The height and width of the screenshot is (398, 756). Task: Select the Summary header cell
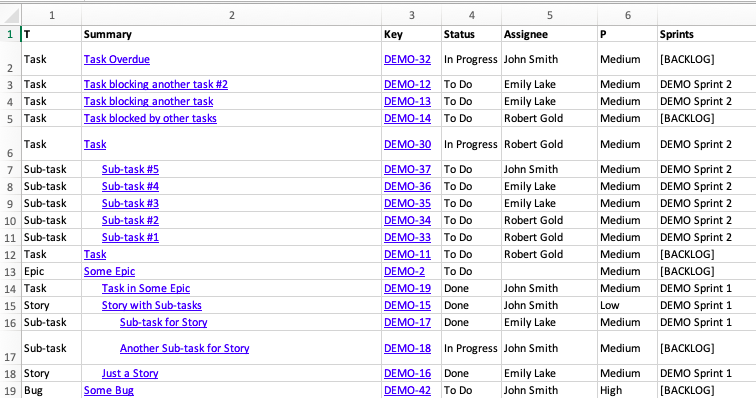pos(231,34)
